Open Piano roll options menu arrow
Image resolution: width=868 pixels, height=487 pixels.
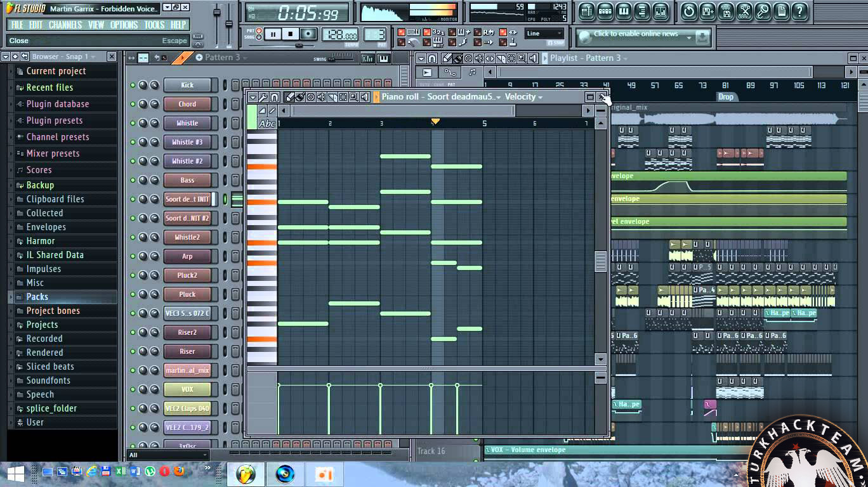[253, 97]
